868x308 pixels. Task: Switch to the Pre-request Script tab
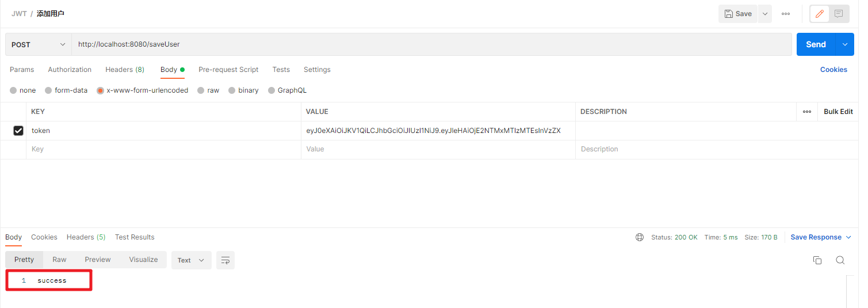pos(228,70)
